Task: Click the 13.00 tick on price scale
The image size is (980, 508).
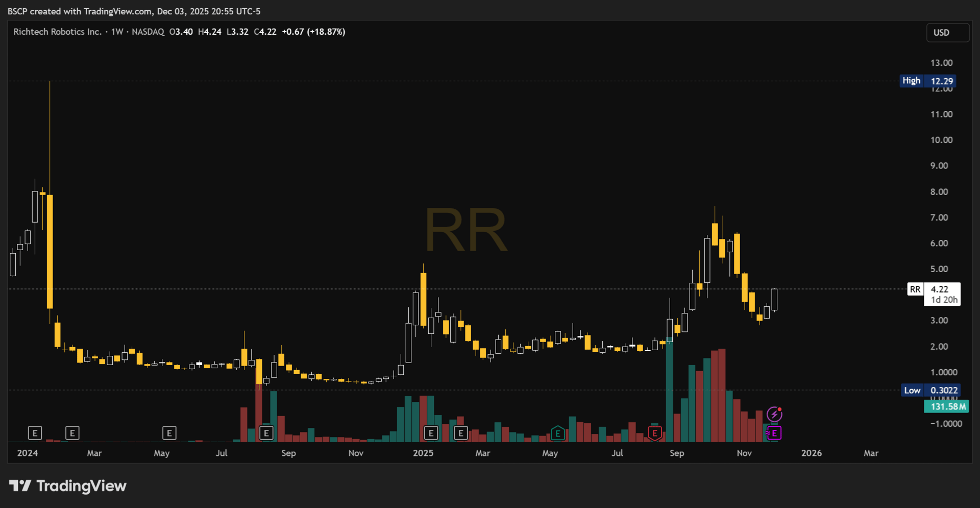Action: click(941, 63)
